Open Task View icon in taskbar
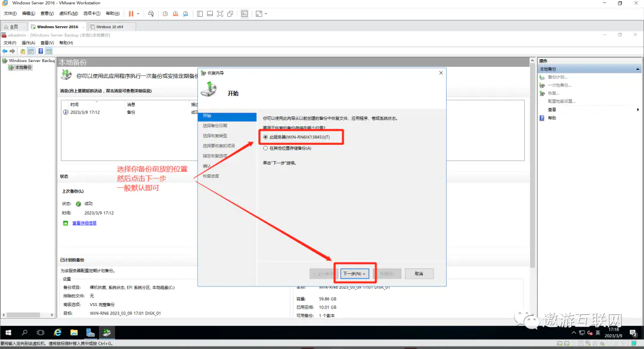This screenshot has height=349, width=644. pos(41,332)
